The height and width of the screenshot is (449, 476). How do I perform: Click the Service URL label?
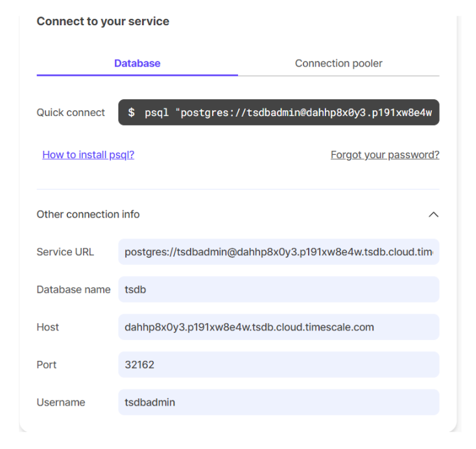coord(65,252)
